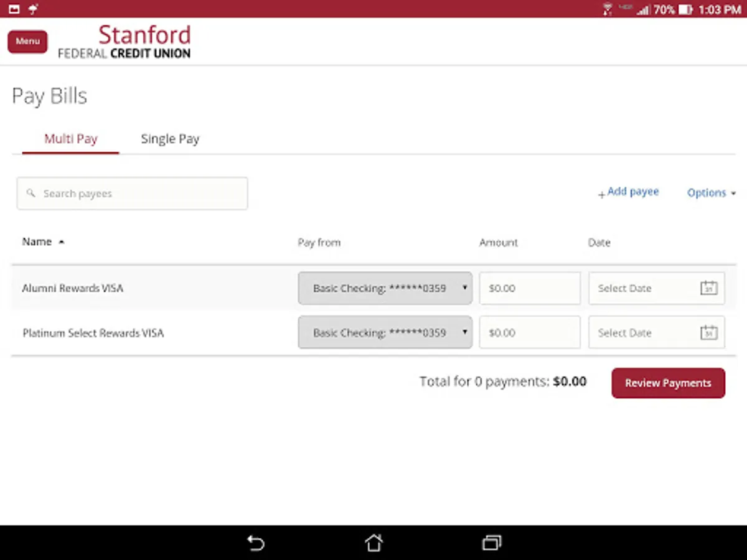Click the Total for 0 payments text

[x=503, y=381]
